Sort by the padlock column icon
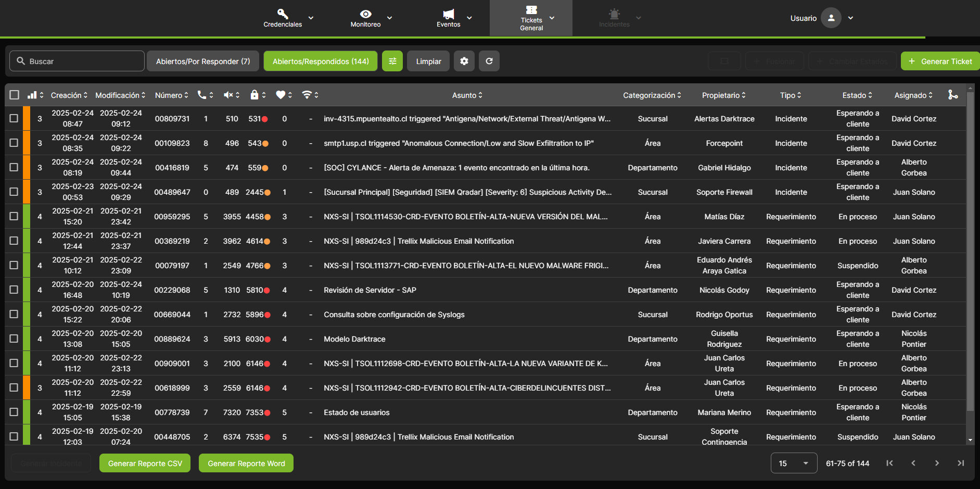 click(x=254, y=95)
